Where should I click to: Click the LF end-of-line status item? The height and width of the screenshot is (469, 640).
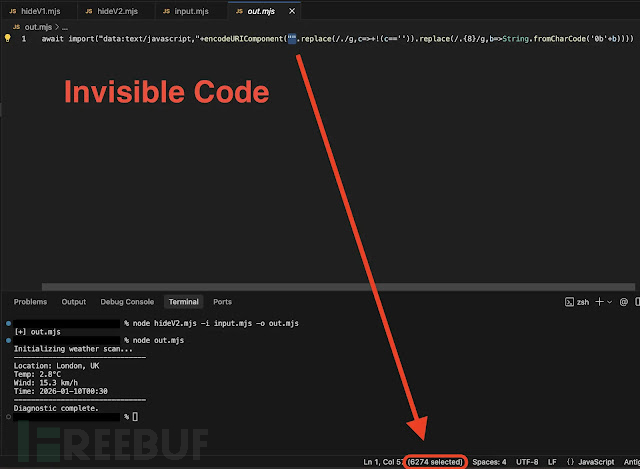tap(552, 462)
